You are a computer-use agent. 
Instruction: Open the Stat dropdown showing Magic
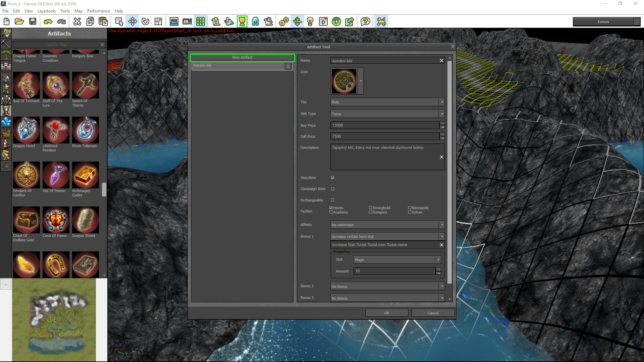click(x=397, y=260)
